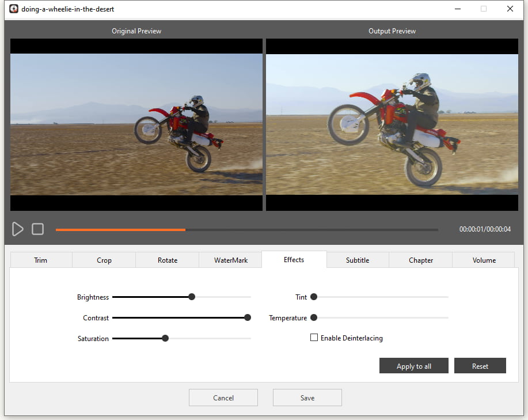This screenshot has width=528, height=420.
Task: Select the Rotate tab
Action: [x=168, y=260]
